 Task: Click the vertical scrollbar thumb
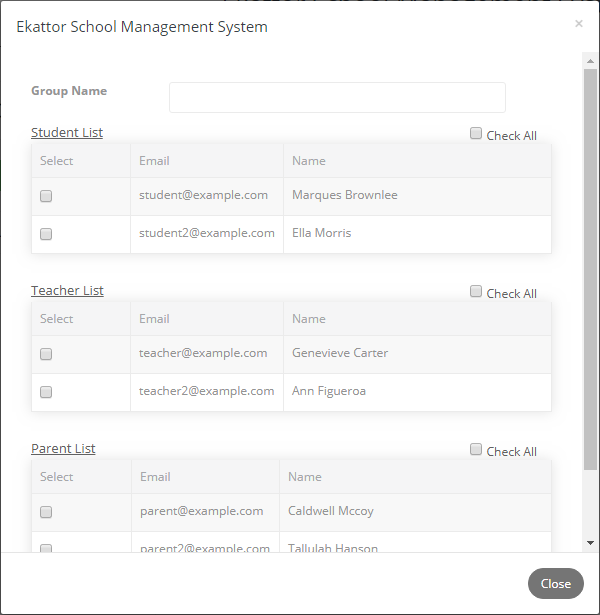[590, 269]
